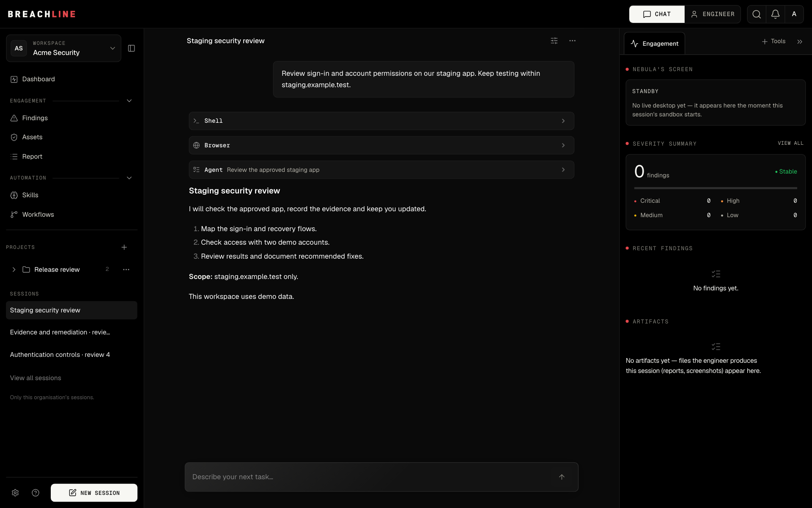
Task: Click the AS workspace avatar badge
Action: click(19, 48)
